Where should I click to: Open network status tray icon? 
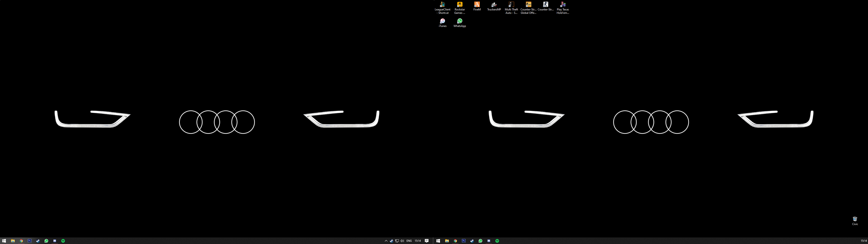[397, 241]
